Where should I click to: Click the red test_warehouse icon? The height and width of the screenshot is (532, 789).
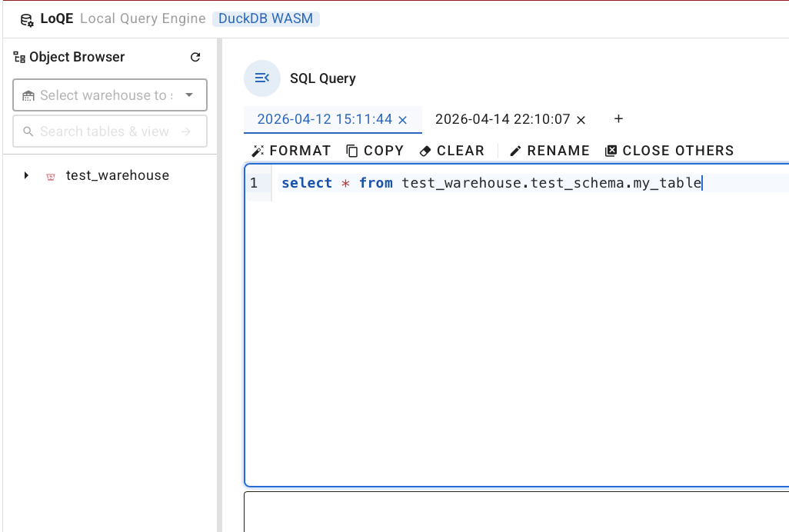51,176
